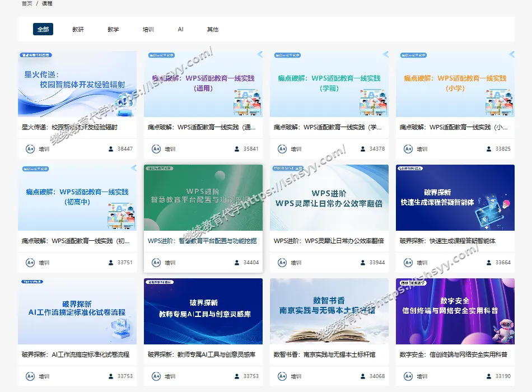This screenshot has width=532, height=392.
Task: Open 教师专属AI工具与创意灵感库 thumbnail
Action: point(203,311)
